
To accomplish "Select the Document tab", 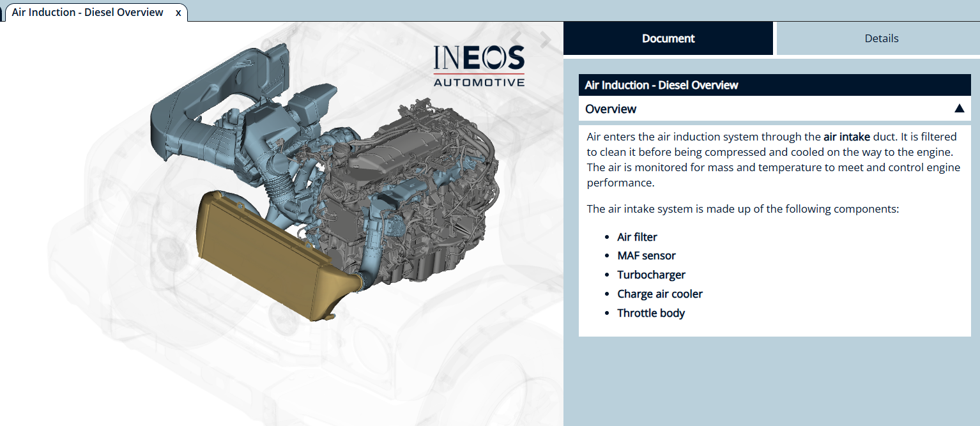I will point(668,38).
